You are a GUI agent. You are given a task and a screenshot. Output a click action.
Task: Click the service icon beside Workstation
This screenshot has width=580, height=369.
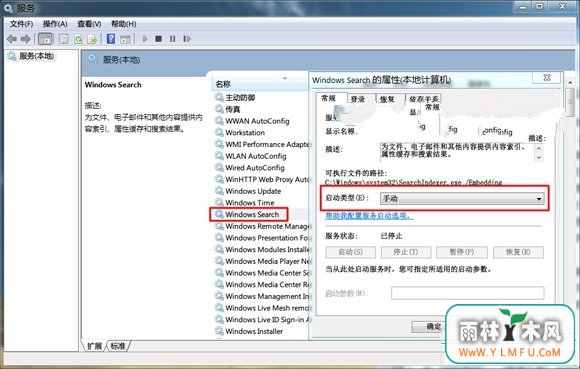219,132
